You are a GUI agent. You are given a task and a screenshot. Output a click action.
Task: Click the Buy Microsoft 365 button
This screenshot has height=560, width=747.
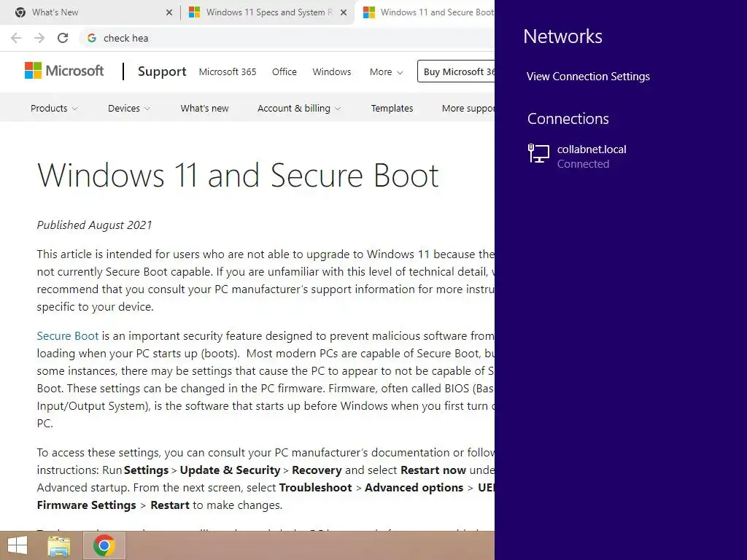[x=456, y=71]
